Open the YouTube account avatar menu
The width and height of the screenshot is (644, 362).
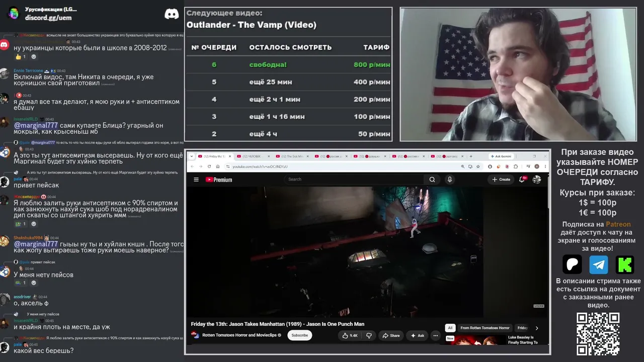537,179
